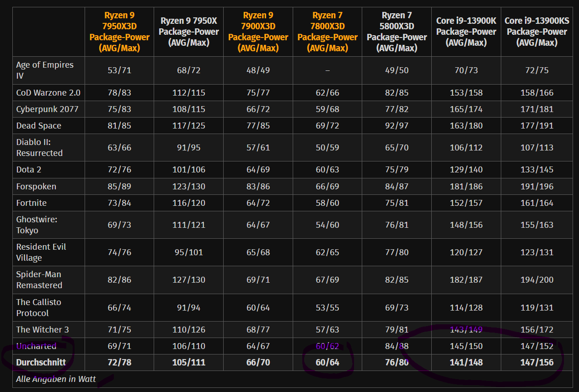Click the 177/191 cell in Dead Space row
The height and width of the screenshot is (392, 579).
point(537,125)
